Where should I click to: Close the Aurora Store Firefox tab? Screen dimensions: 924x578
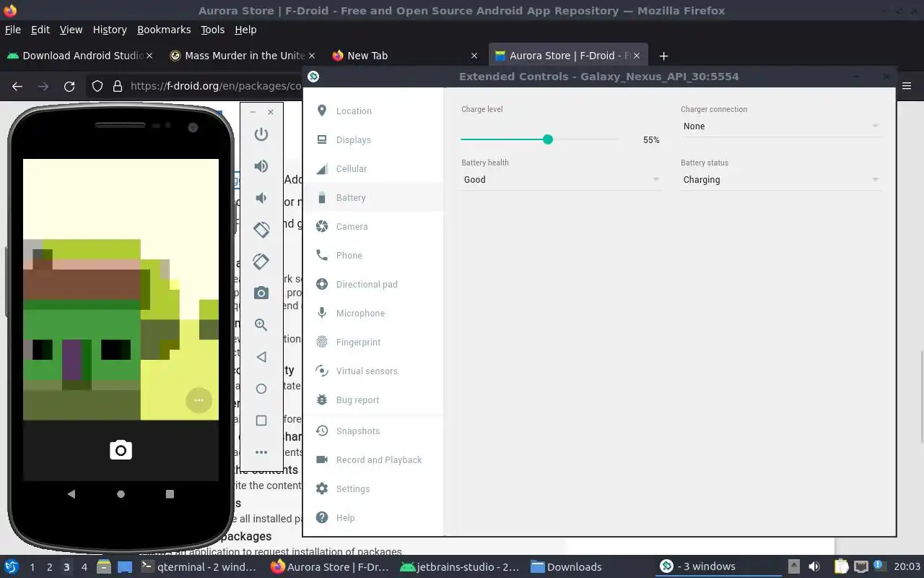pos(636,56)
